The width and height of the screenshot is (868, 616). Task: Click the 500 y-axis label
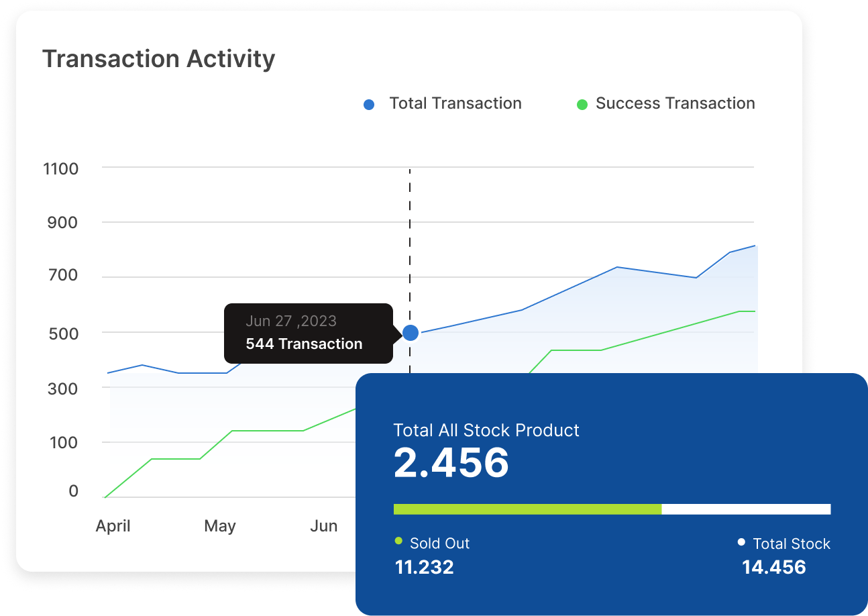coord(62,333)
